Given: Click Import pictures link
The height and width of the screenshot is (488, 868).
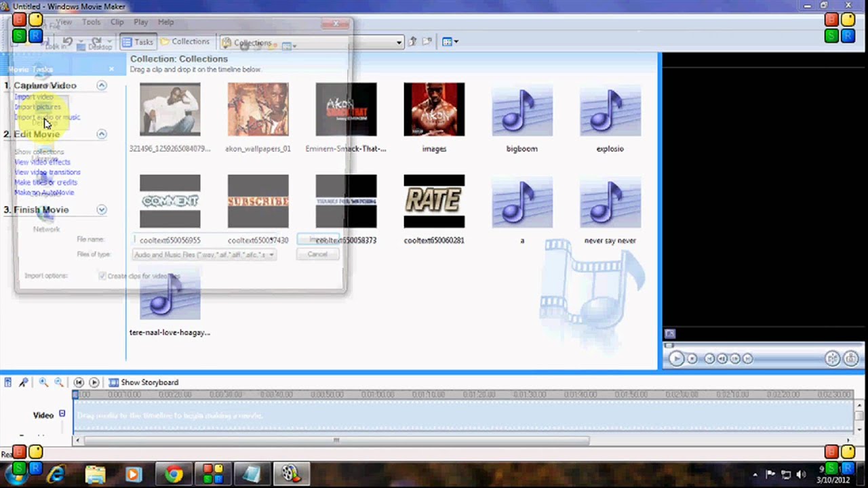Looking at the screenshot, I should (x=38, y=107).
